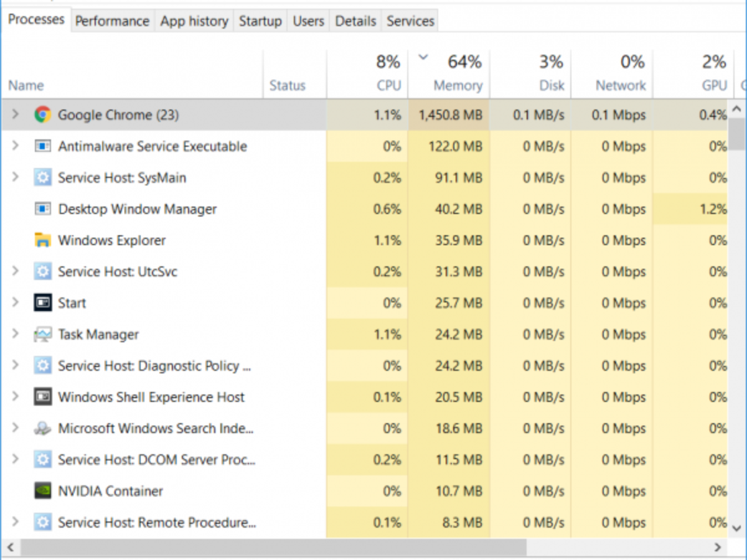Open the Services tab

(x=410, y=21)
